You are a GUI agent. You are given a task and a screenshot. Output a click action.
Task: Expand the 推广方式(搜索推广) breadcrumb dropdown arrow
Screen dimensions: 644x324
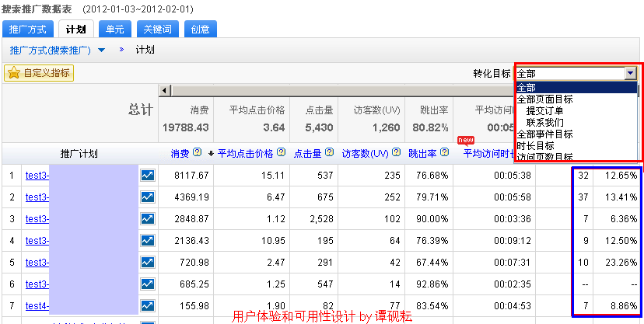[101, 51]
